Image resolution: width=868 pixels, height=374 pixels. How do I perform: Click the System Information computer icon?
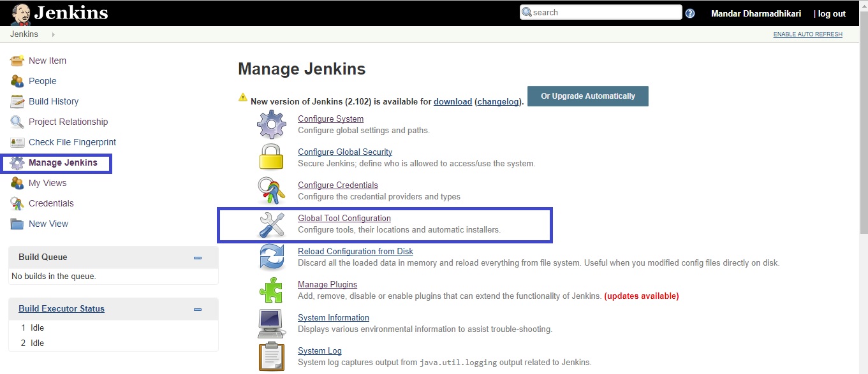click(x=272, y=323)
